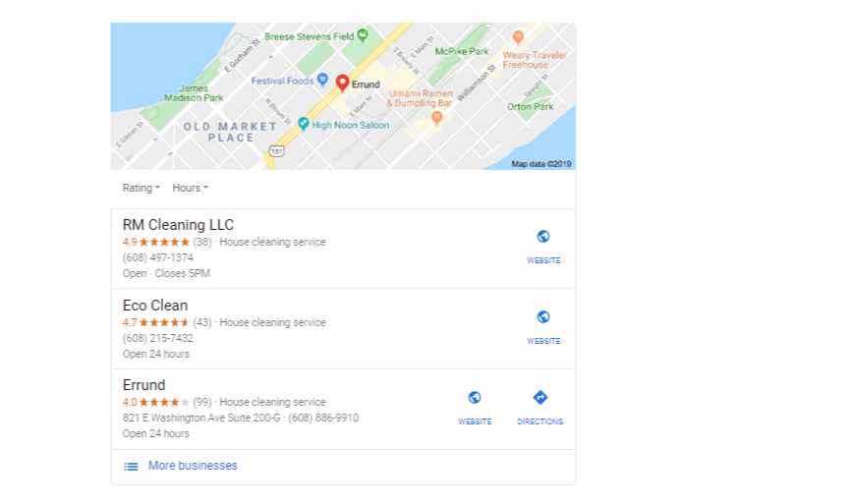The image size is (855, 504).
Task: Open More businesses link
Action: click(x=193, y=466)
